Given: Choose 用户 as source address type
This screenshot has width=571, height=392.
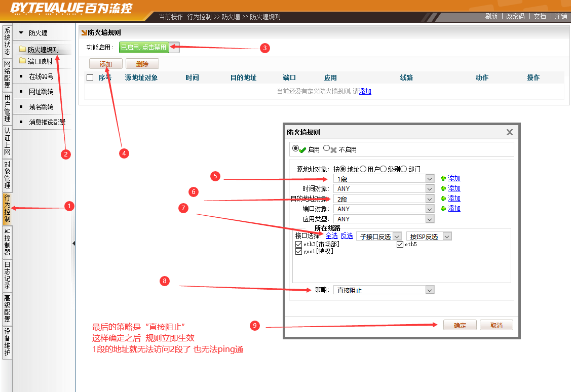Looking at the screenshot, I should coord(363,169).
